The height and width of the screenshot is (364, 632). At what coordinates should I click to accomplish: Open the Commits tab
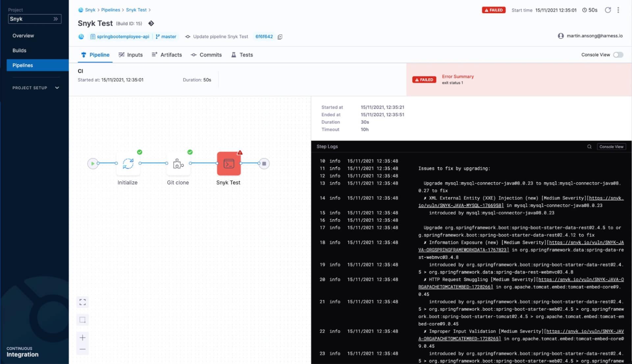pyautogui.click(x=206, y=55)
